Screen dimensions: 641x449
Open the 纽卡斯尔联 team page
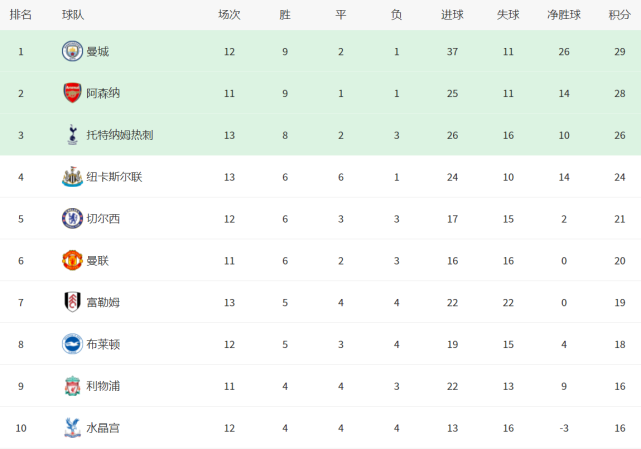114,177
